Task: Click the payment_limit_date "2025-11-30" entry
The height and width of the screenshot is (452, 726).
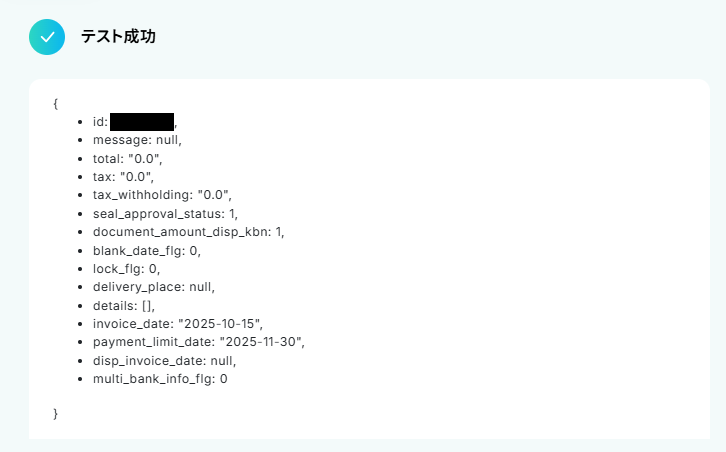Action: pyautogui.click(x=198, y=342)
